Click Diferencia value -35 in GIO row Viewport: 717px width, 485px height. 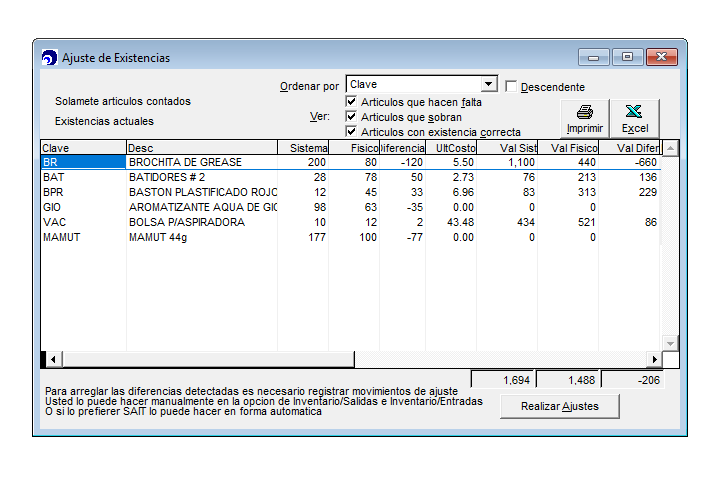(415, 207)
